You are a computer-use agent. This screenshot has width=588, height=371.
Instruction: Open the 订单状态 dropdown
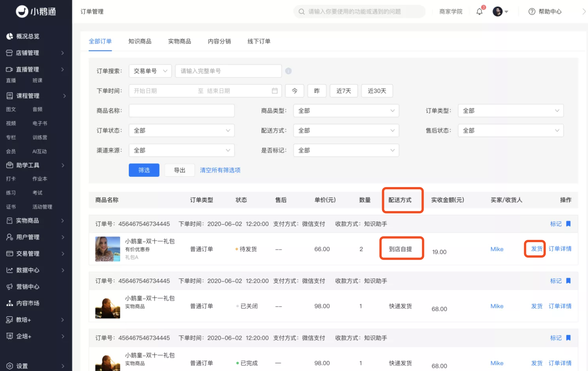click(x=182, y=130)
